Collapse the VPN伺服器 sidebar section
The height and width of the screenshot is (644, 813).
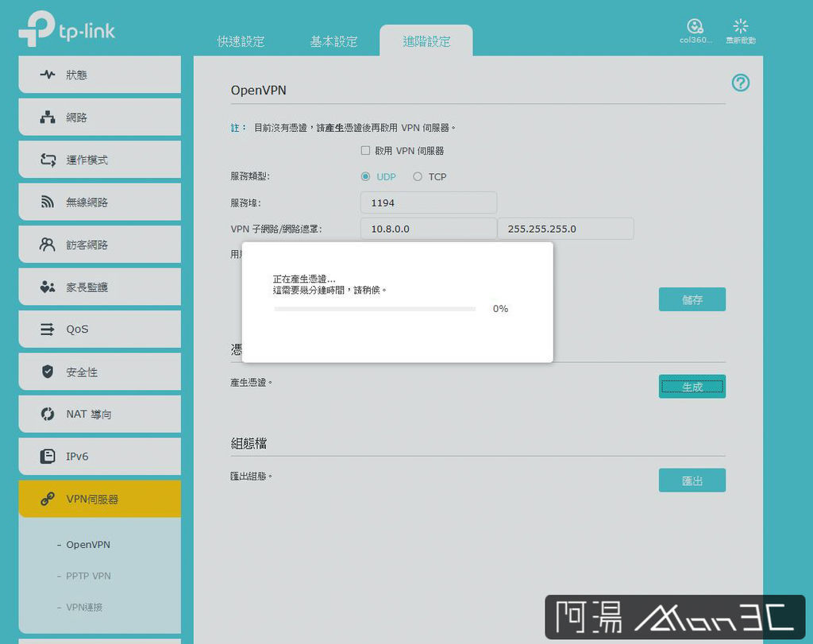(x=99, y=499)
